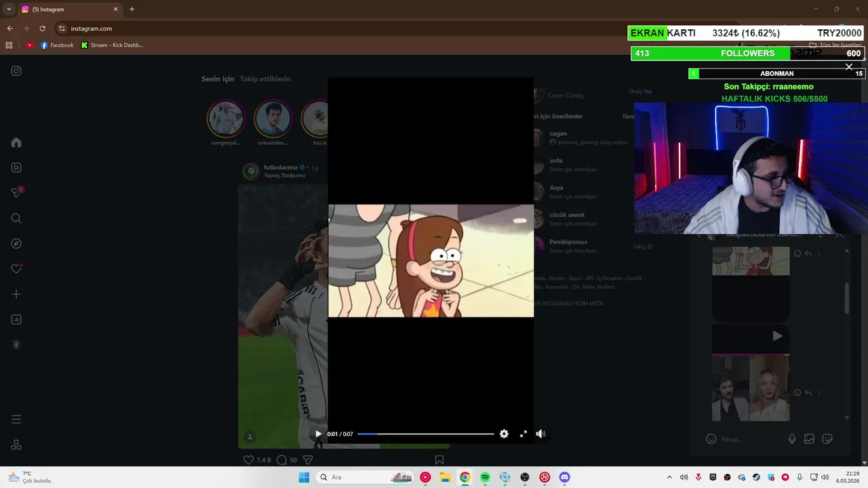Play the video with the play button
The height and width of the screenshot is (488, 868).
coord(318,434)
